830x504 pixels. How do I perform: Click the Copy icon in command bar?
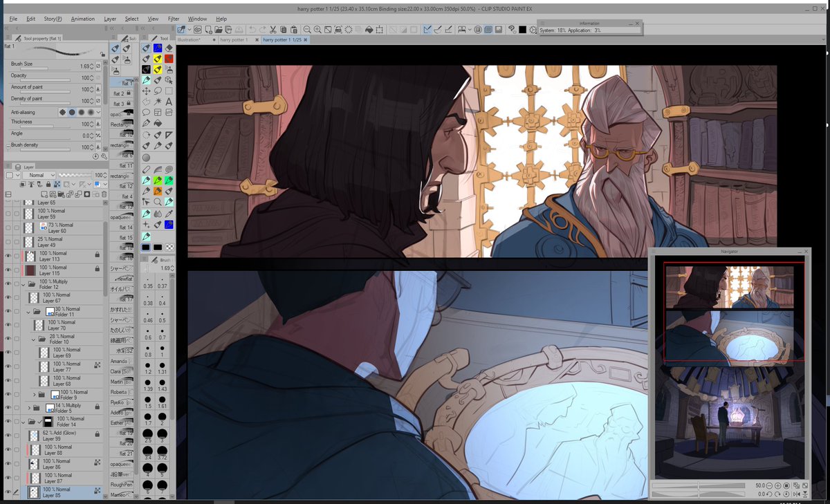coord(284,30)
